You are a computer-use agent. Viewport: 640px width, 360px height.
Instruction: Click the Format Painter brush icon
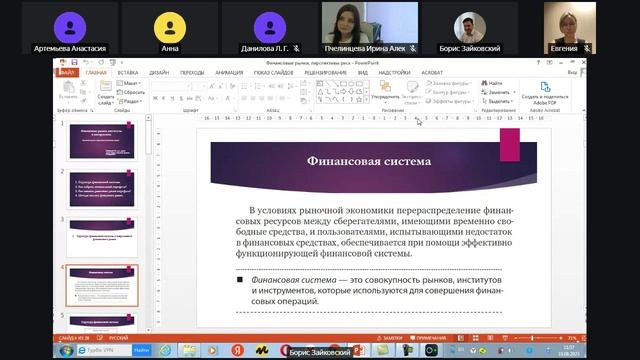[83, 100]
